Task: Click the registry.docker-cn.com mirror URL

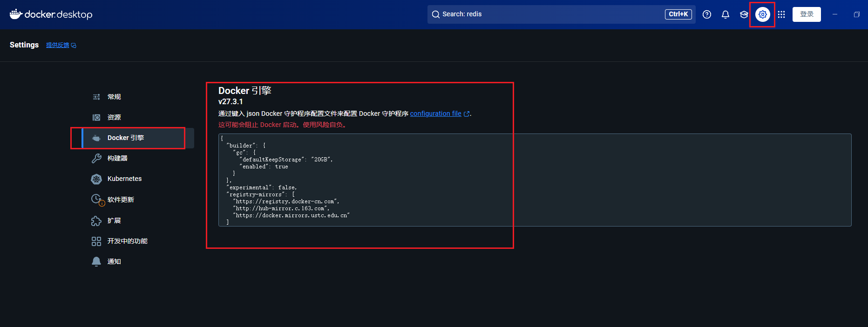Action: point(286,201)
